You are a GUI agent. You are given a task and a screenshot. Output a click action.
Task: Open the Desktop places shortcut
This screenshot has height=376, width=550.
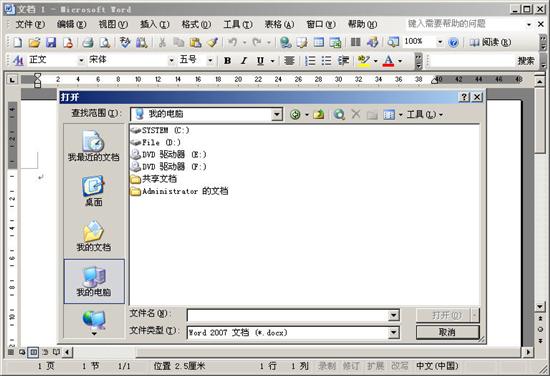[x=94, y=190]
